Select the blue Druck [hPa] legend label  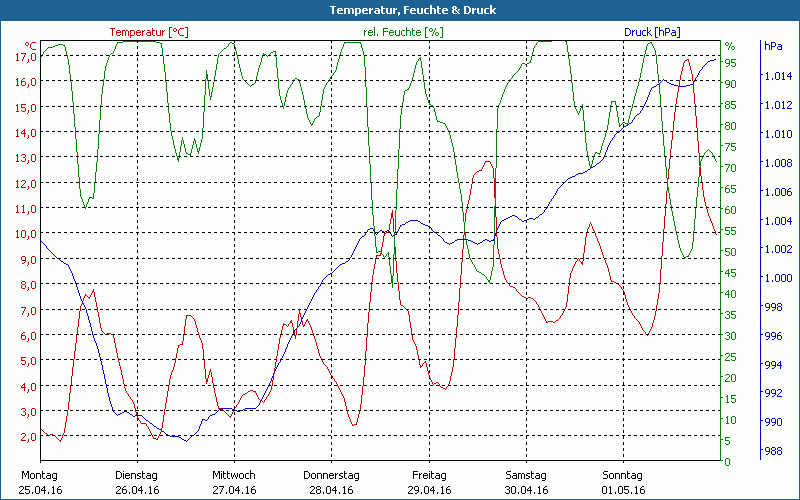[x=652, y=32]
